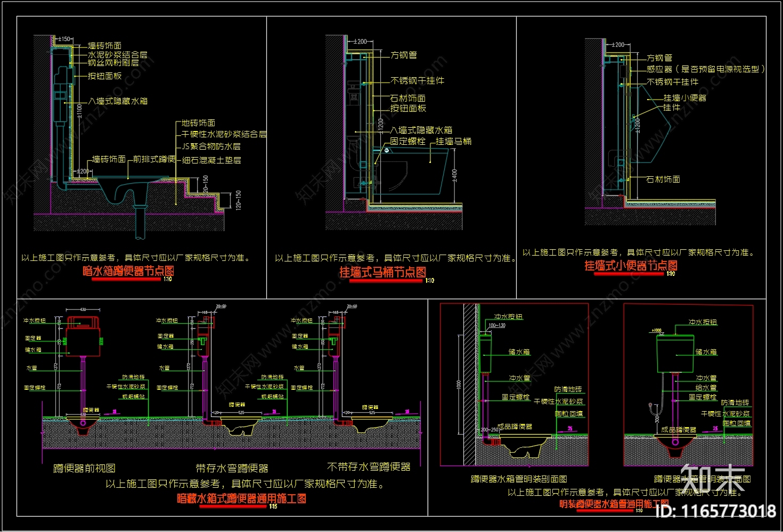Click 石材饰面 label in the urinal detail
Viewport: 783px width, 532px height.
point(663,179)
